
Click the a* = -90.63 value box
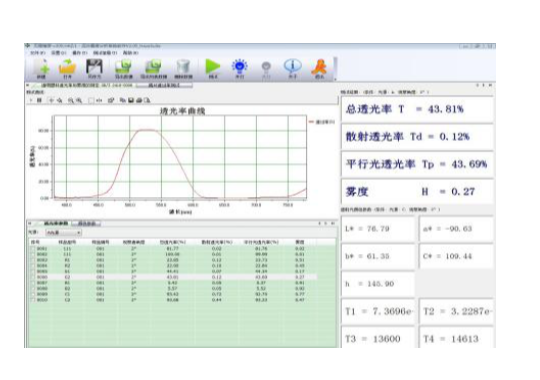click(x=456, y=229)
